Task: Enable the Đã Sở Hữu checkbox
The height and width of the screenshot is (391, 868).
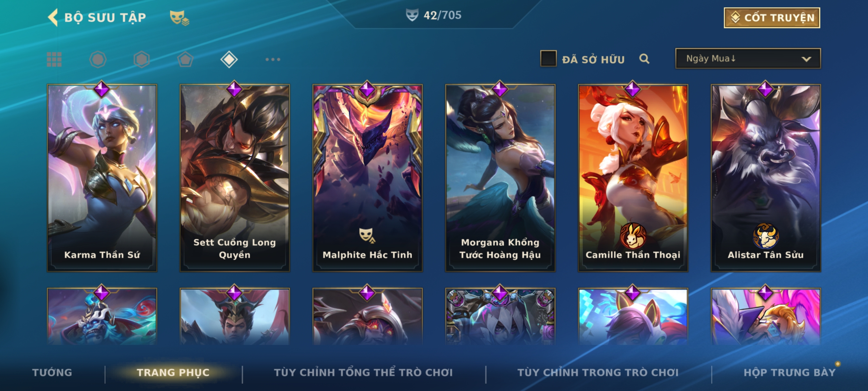Action: [x=548, y=59]
